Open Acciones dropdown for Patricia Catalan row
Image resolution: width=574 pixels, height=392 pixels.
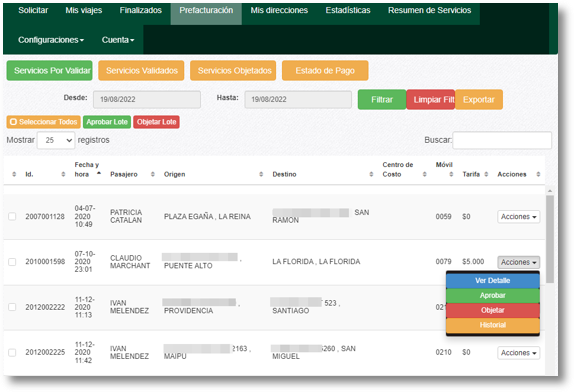click(x=518, y=217)
